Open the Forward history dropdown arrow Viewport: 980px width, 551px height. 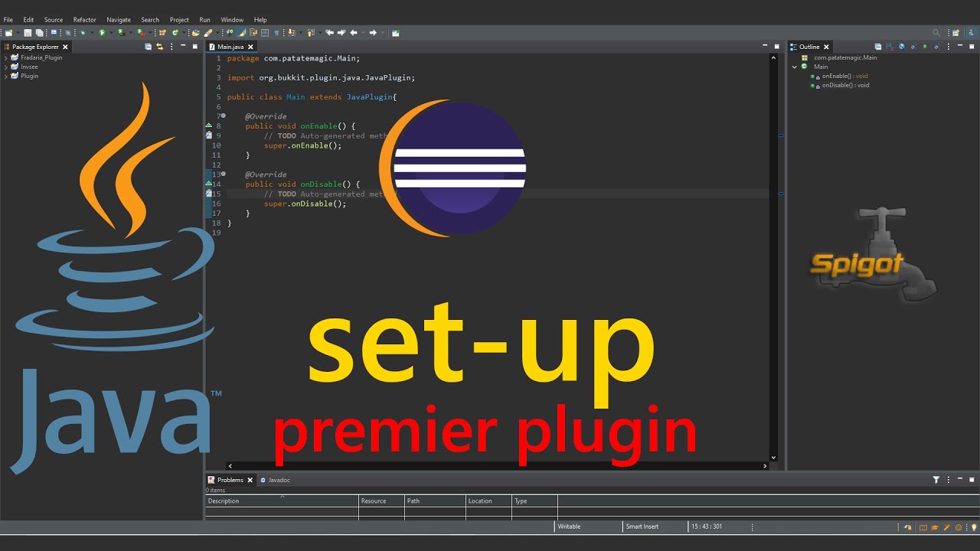coord(383,33)
